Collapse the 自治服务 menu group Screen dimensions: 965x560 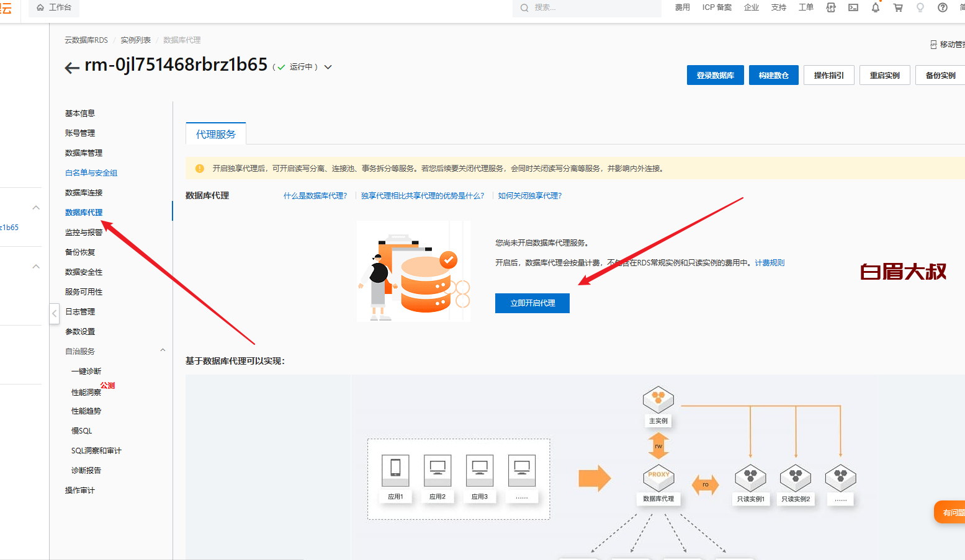[163, 350]
